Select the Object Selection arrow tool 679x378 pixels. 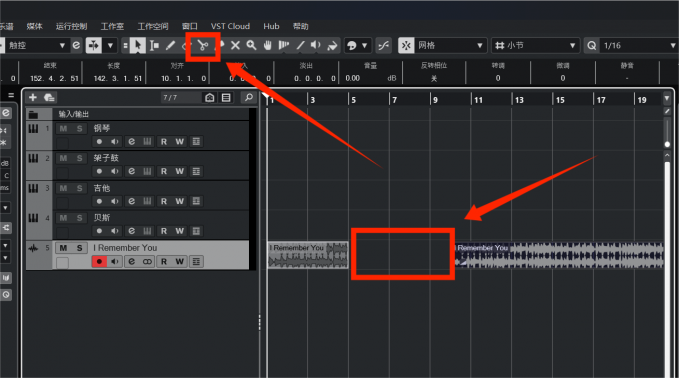tap(138, 45)
